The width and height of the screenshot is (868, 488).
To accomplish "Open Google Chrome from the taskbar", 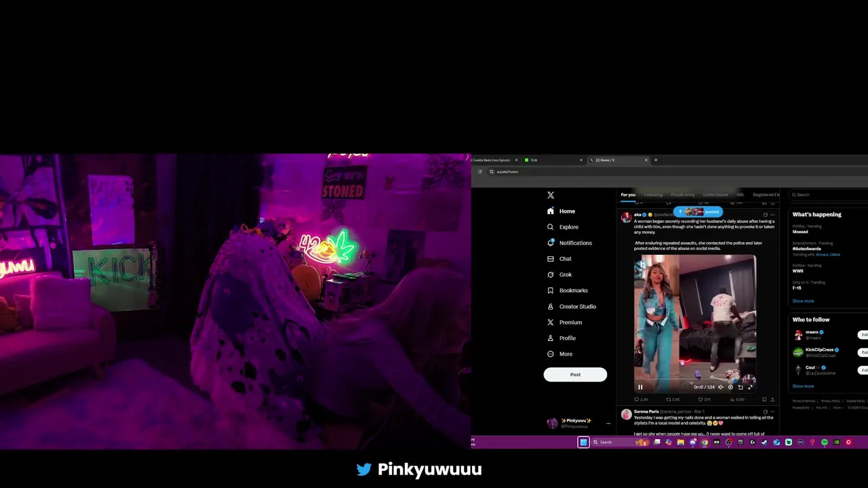I will 705,443.
